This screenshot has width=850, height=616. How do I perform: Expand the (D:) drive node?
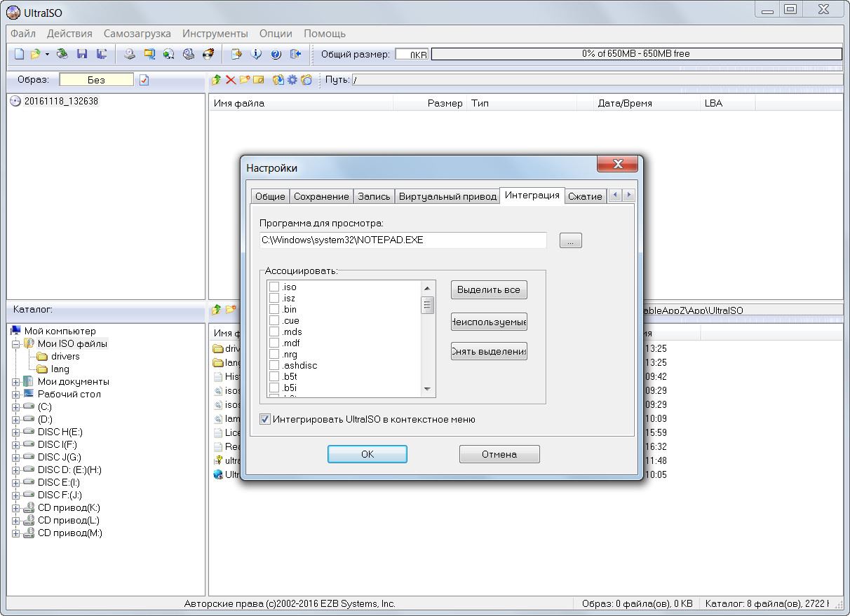pos(15,420)
